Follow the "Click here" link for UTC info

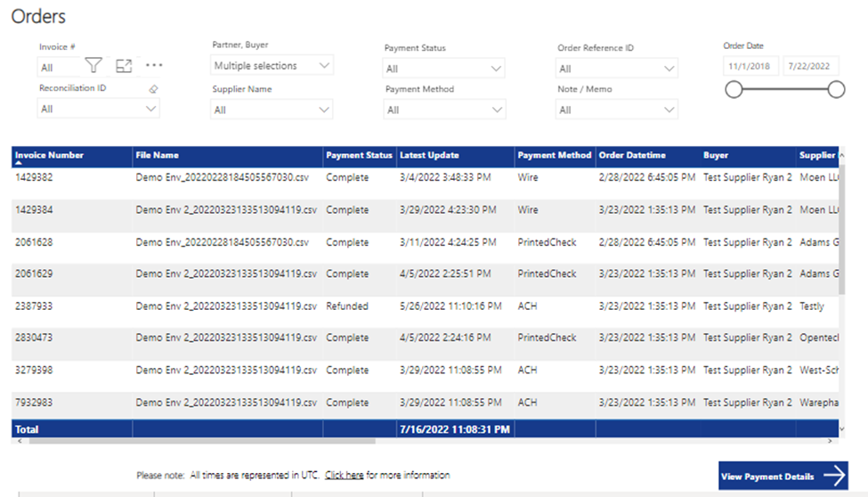[344, 476]
